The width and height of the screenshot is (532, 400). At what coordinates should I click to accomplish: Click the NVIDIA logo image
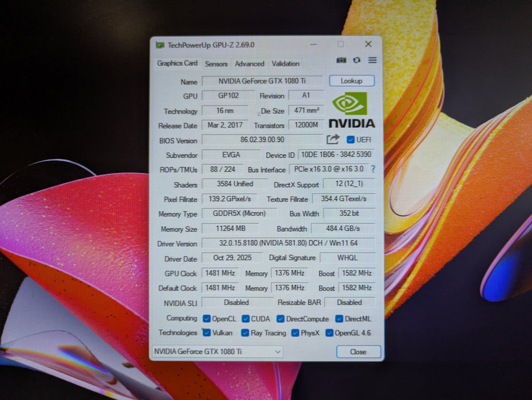click(x=351, y=110)
